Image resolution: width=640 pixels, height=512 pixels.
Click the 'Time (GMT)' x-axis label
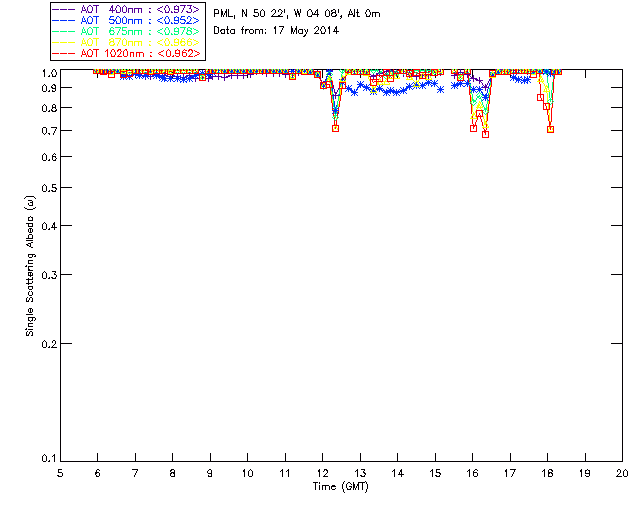(x=340, y=487)
